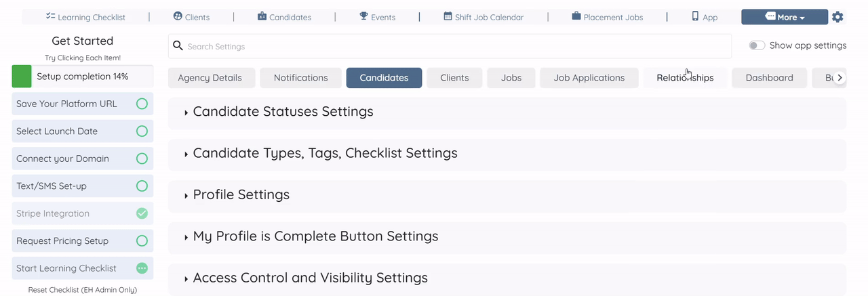Tick the Connect your Domain circle
This screenshot has height=296, width=868.
click(x=142, y=158)
